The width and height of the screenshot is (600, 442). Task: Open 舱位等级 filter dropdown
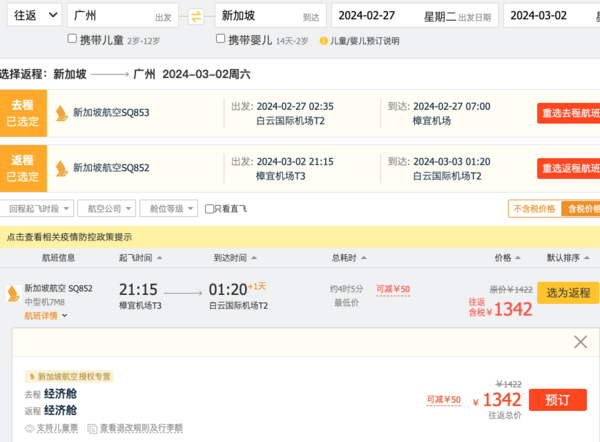click(168, 209)
